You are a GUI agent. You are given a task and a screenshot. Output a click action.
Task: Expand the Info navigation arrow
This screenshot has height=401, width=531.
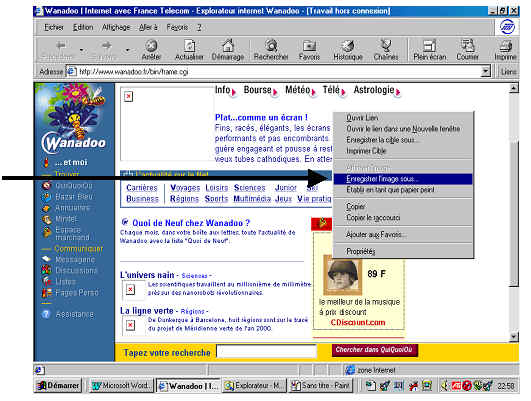pyautogui.click(x=234, y=92)
